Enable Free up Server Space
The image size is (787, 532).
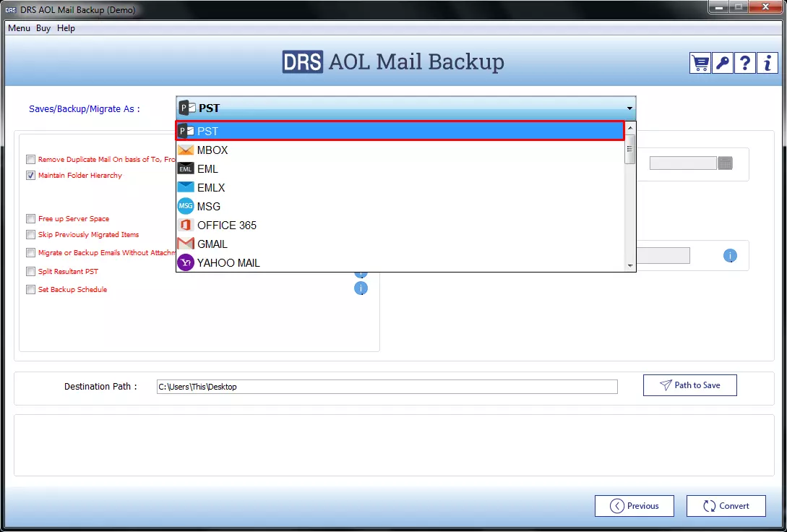(x=30, y=219)
